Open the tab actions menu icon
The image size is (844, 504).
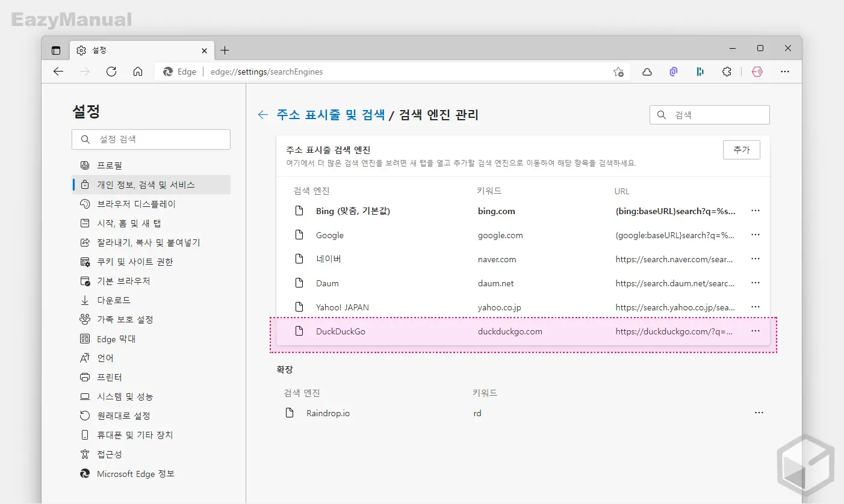click(56, 51)
